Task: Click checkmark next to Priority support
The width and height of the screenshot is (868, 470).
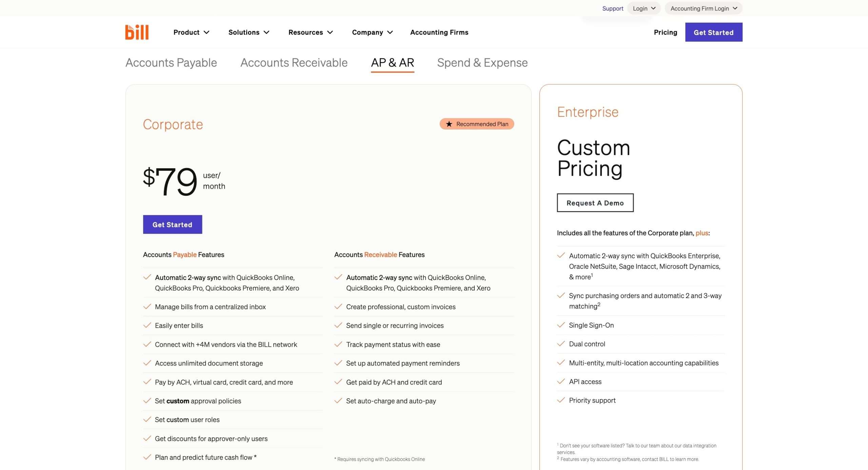Action: pos(561,400)
